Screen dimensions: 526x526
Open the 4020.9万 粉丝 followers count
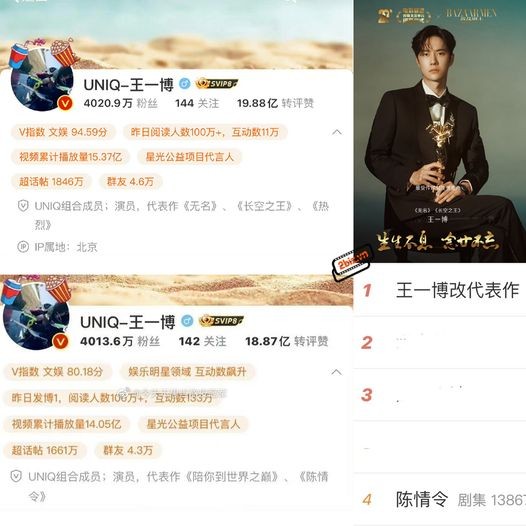[x=121, y=103]
